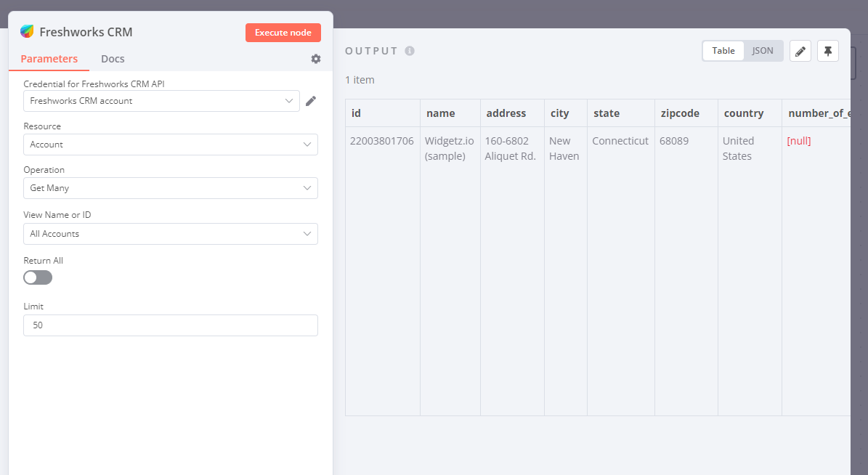Edit credential with pencil icon

[x=311, y=101]
